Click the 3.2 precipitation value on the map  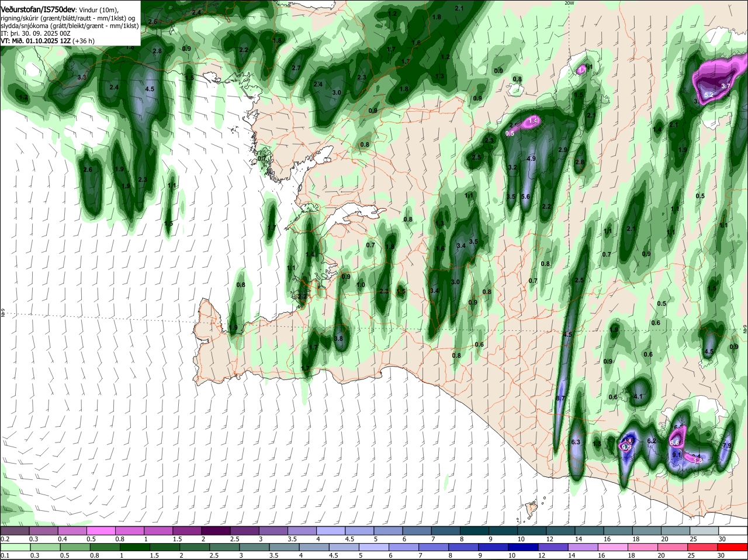(x=512, y=167)
